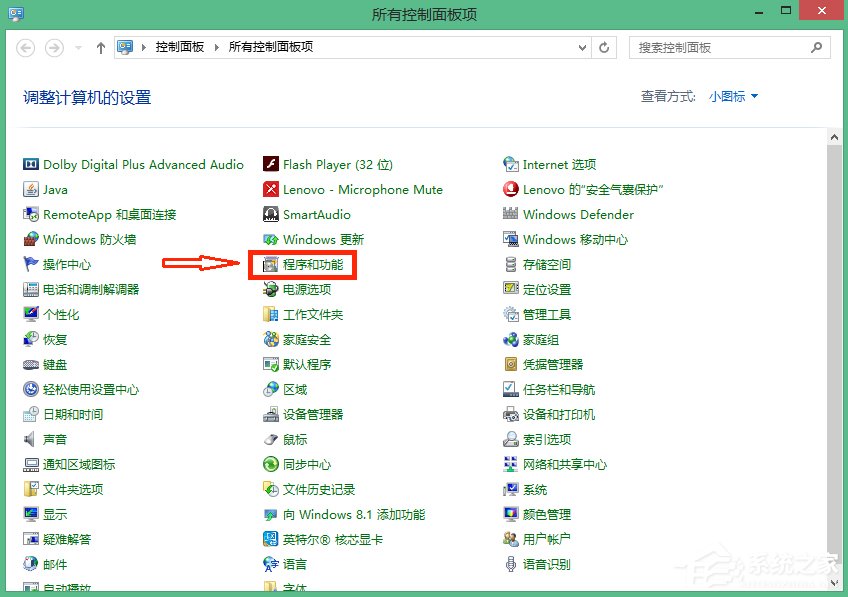Open 电源选项 (Power Options)

pos(296,289)
